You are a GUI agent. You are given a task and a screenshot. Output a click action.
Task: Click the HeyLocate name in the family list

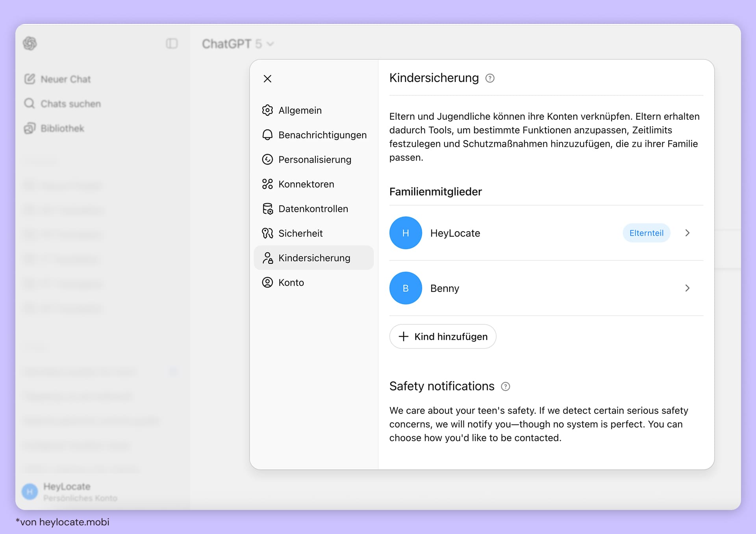[455, 233]
